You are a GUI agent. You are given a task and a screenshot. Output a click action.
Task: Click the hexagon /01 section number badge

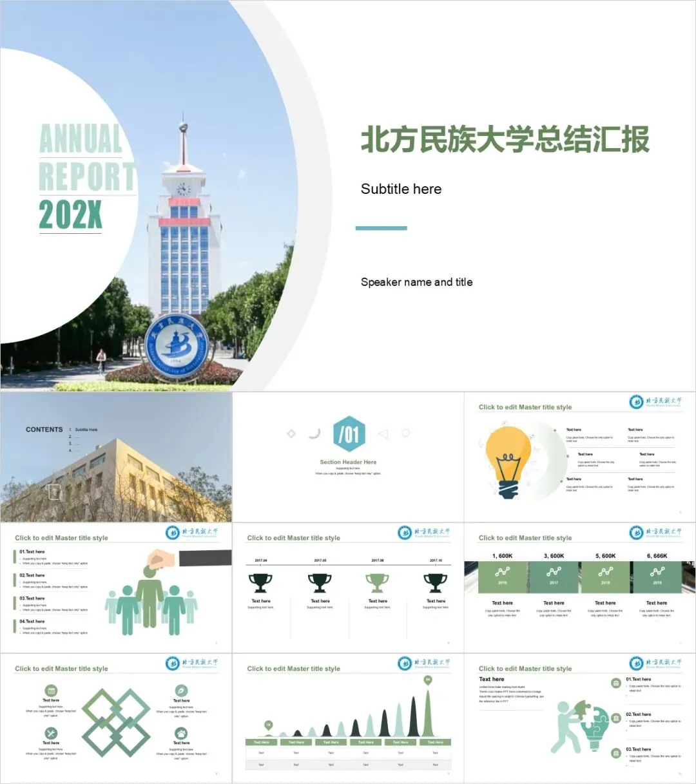349,434
